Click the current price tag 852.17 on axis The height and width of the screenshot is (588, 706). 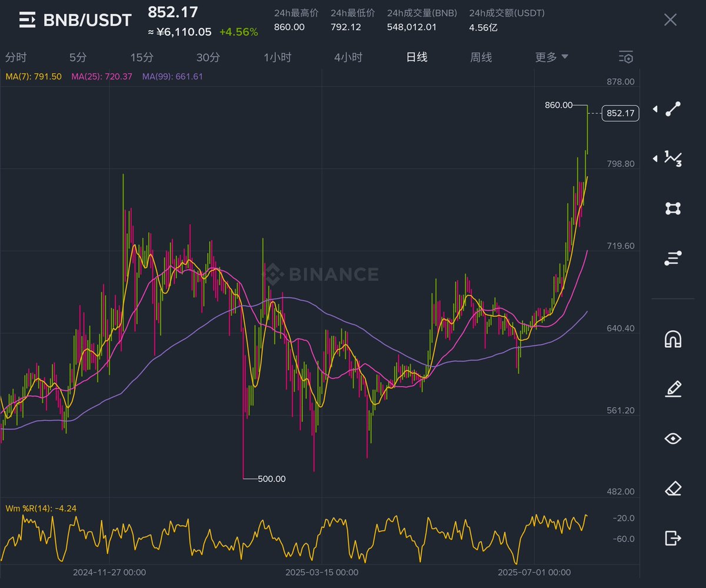coord(621,114)
